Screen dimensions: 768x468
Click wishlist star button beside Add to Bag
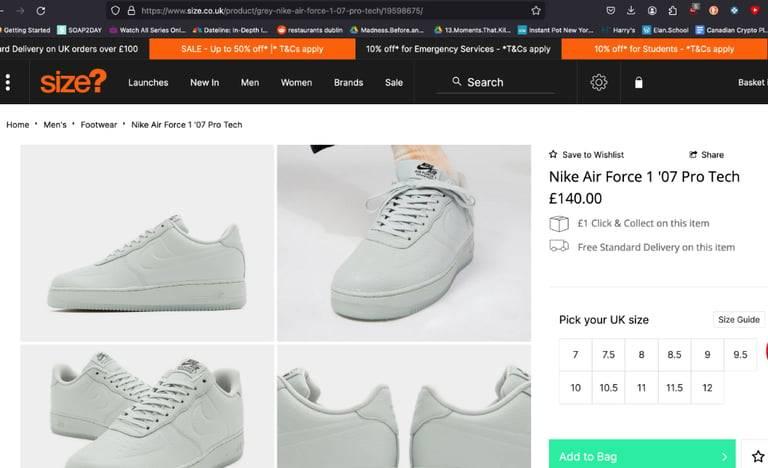[757, 456]
